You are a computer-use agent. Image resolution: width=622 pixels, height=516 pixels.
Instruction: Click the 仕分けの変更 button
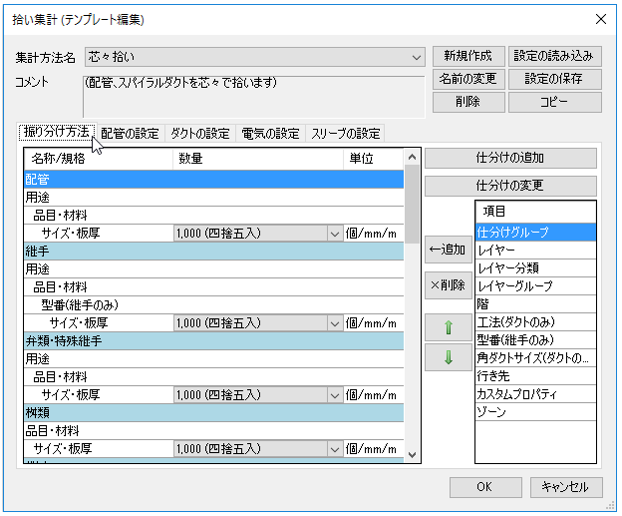(511, 186)
